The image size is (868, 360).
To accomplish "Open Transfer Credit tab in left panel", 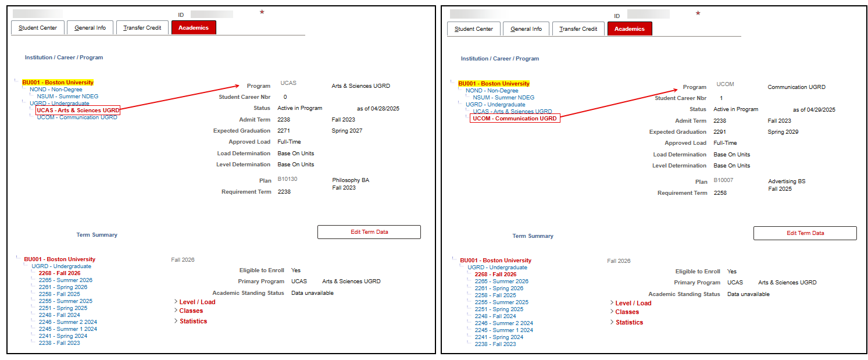I will coord(142,27).
